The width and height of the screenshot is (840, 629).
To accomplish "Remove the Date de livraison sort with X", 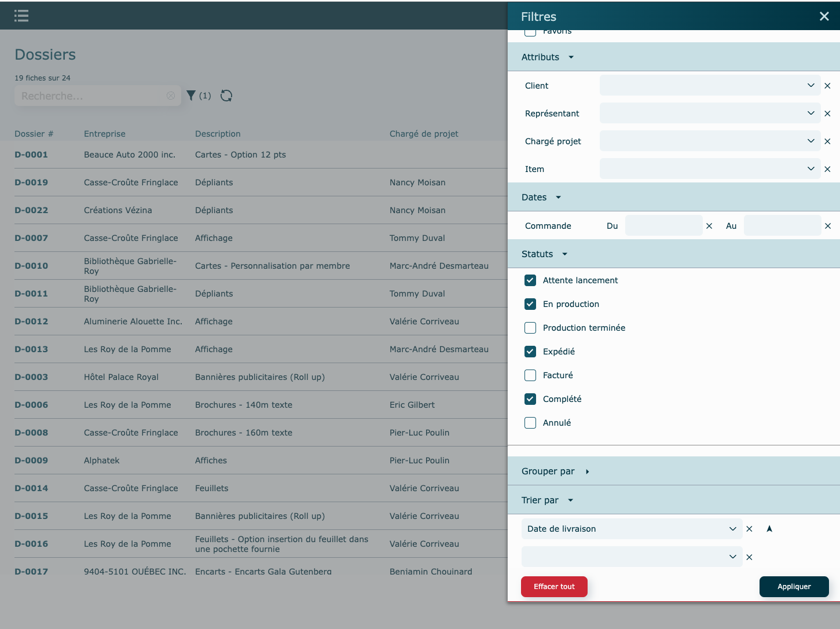I will (749, 529).
